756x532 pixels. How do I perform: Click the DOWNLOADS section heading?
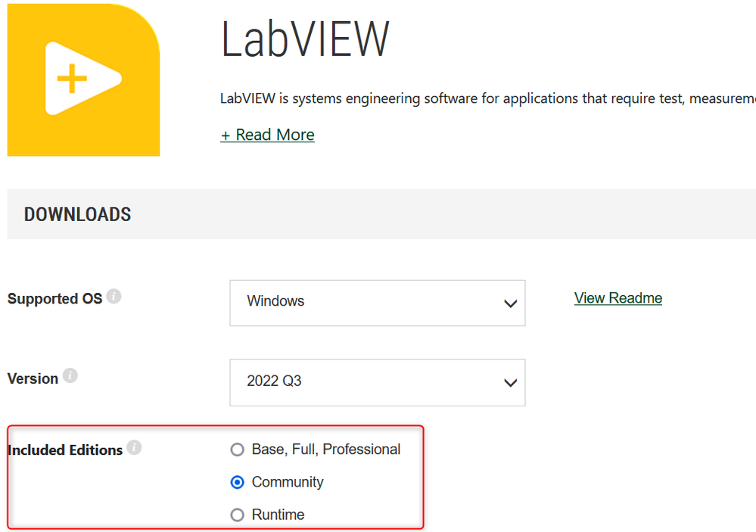coord(78,214)
